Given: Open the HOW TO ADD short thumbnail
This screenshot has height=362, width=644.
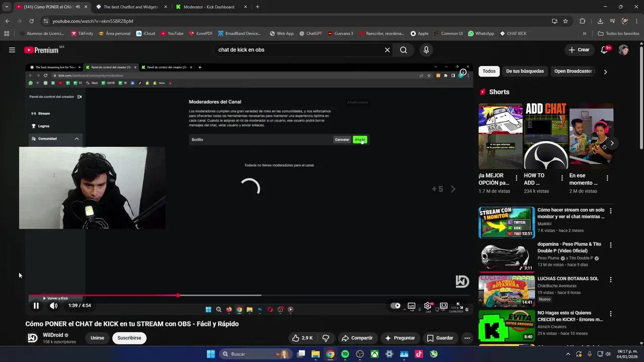Looking at the screenshot, I should pos(546,136).
